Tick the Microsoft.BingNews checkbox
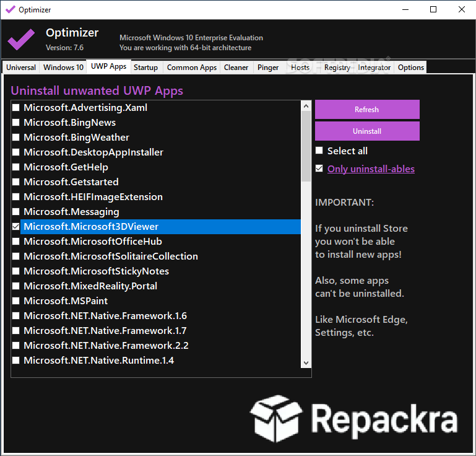The image size is (476, 456). pos(16,122)
